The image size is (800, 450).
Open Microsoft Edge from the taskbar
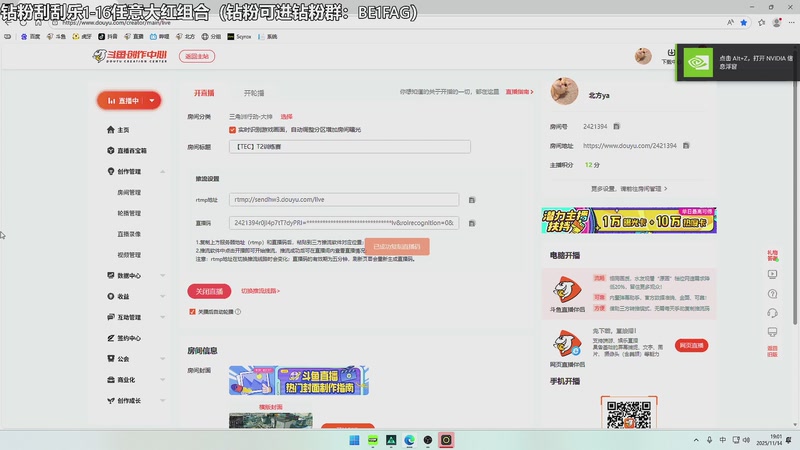click(x=409, y=440)
